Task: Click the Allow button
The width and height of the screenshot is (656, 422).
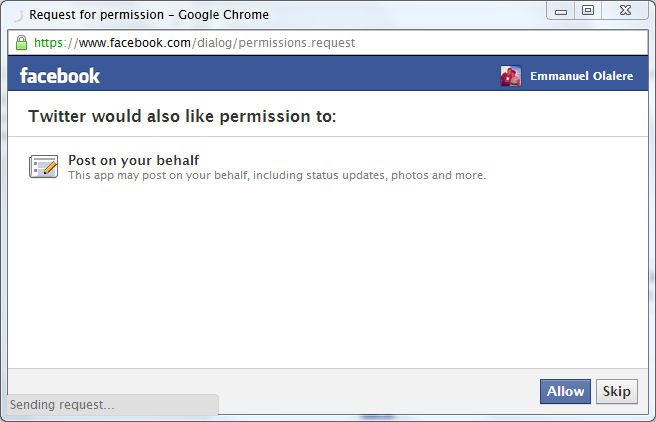Action: click(565, 391)
